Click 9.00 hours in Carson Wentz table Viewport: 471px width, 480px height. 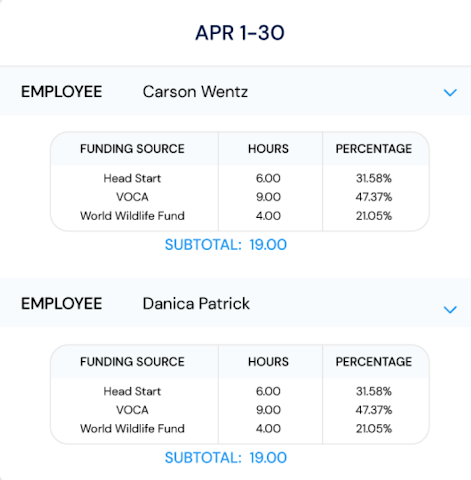click(268, 197)
